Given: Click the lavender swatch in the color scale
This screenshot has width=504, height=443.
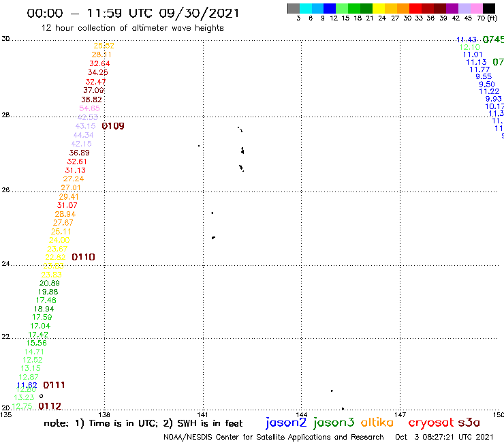Looking at the screenshot, I should tap(464, 8).
